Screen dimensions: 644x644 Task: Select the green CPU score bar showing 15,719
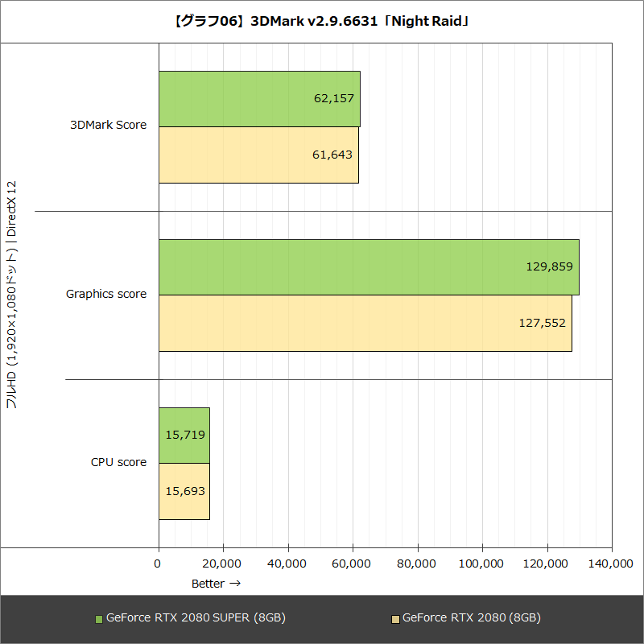pos(184,434)
